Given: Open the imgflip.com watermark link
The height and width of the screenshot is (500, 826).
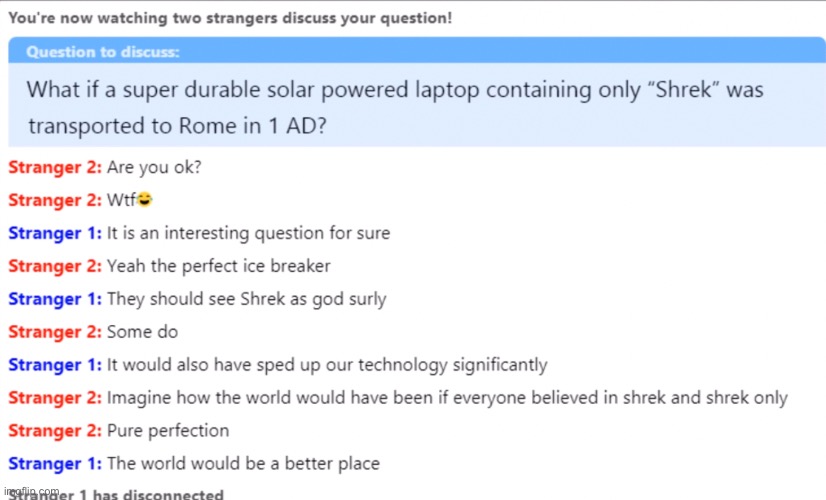Looking at the screenshot, I should [30, 492].
